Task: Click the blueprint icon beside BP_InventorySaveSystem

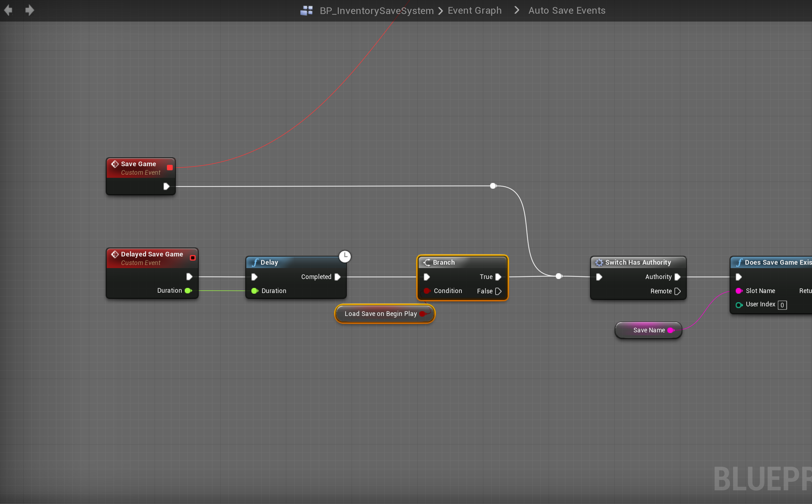Action: [x=306, y=11]
